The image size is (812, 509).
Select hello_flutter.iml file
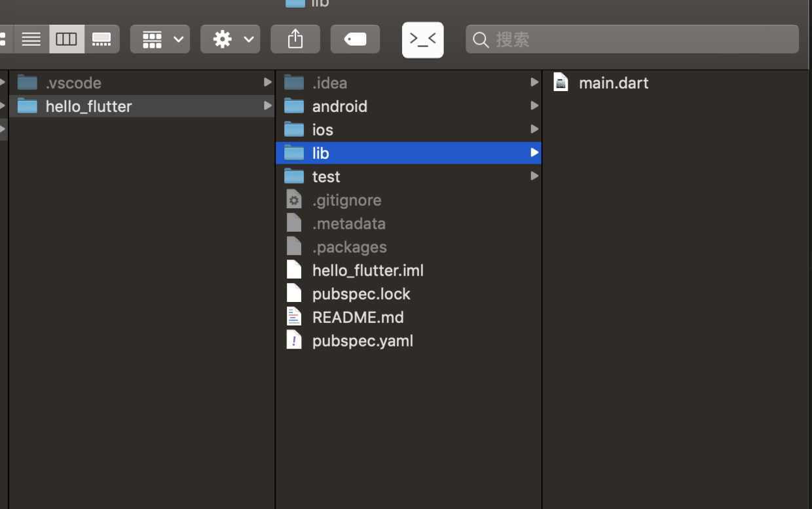(x=409, y=270)
